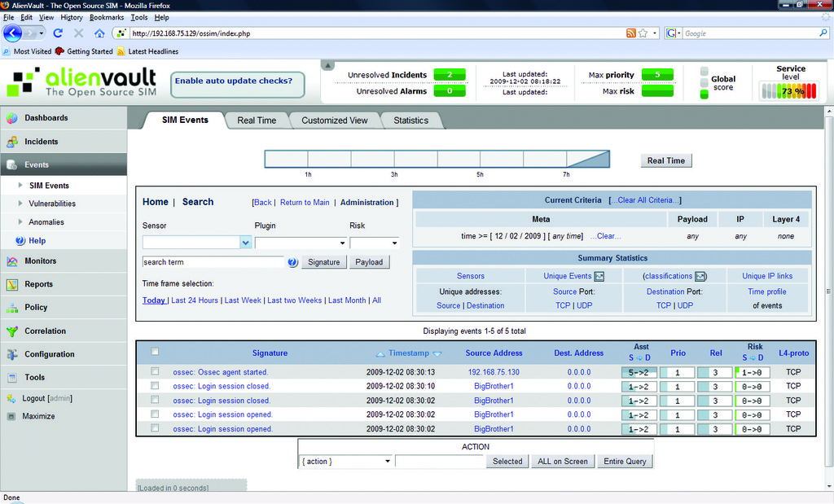Open the Configuration section
The height and width of the screenshot is (504, 834).
[50, 353]
